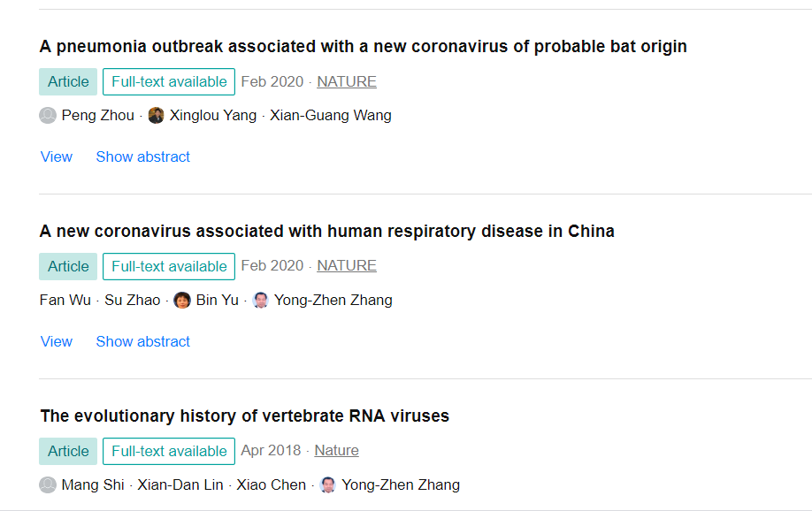Click View under the pneumonia outbreak article
Image resolution: width=812 pixels, height=511 pixels.
[57, 156]
